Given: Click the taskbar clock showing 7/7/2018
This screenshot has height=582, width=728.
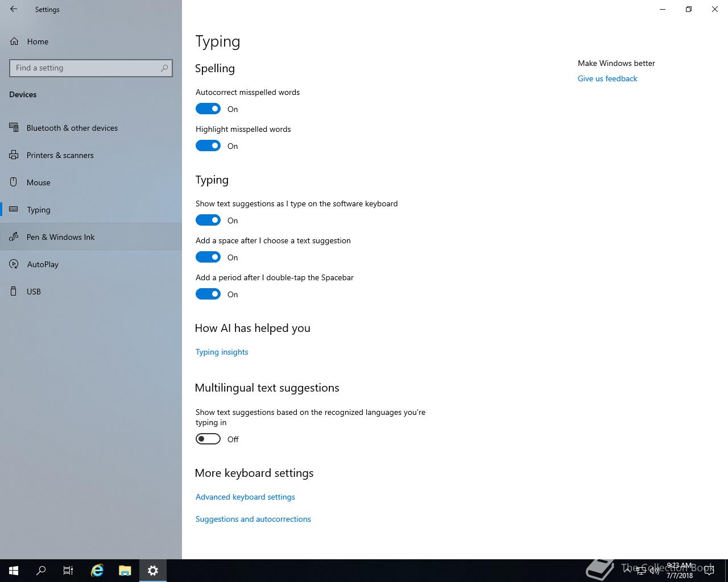Looking at the screenshot, I should pos(680,571).
